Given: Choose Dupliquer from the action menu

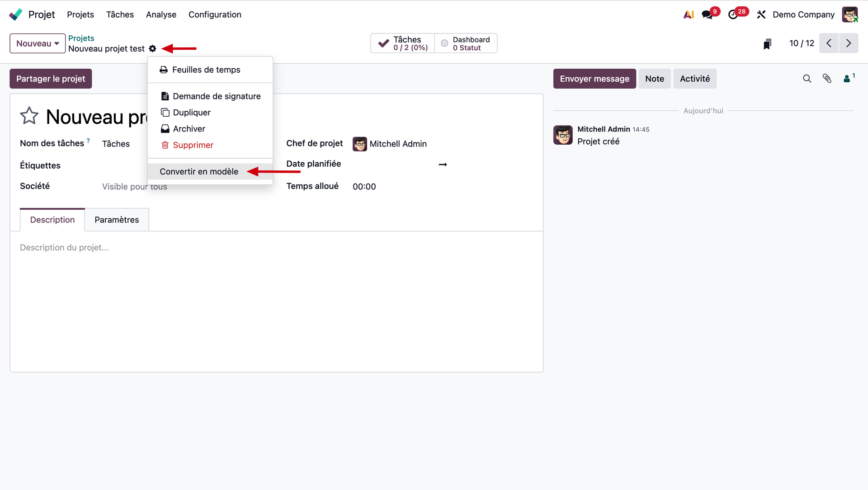Looking at the screenshot, I should [192, 113].
